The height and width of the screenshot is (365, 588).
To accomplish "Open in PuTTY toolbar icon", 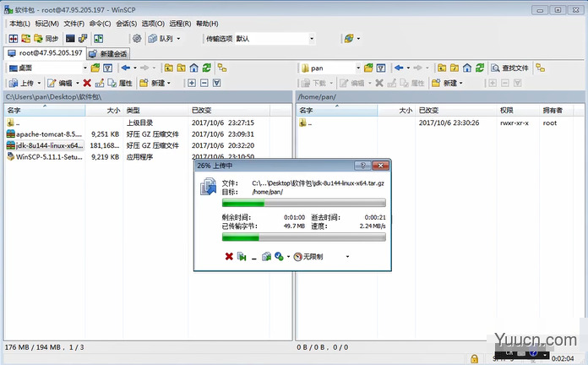I will coord(83,38).
